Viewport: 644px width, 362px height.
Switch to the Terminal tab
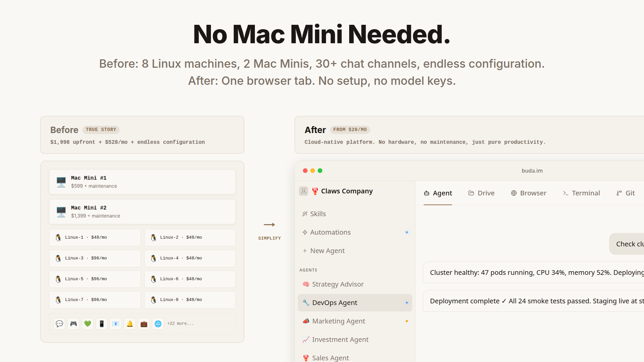581,193
